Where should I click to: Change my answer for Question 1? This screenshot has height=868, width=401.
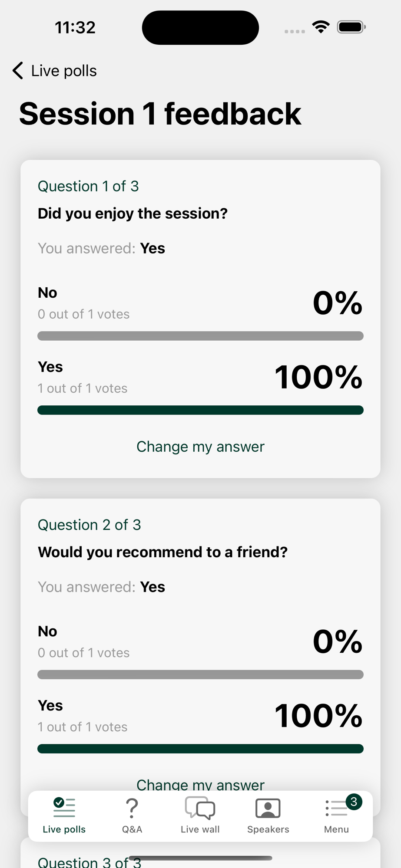pyautogui.click(x=200, y=447)
